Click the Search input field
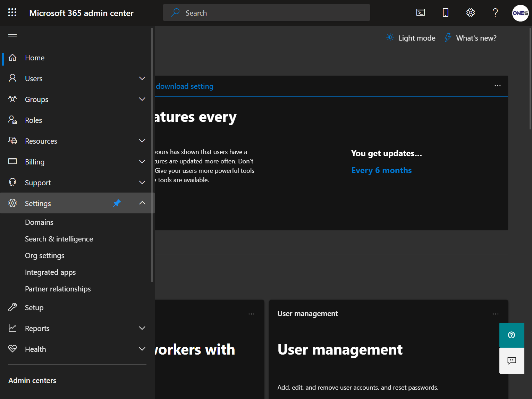This screenshot has height=399, width=532. pyautogui.click(x=266, y=13)
